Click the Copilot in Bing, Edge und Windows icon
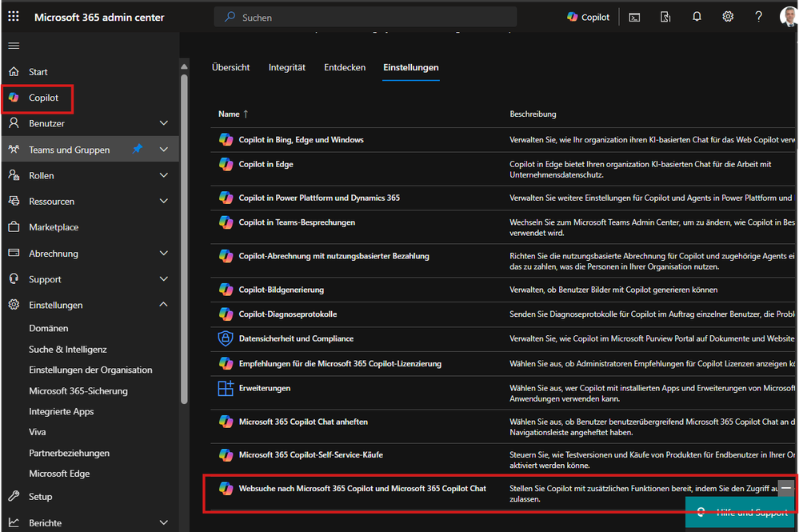 226,140
